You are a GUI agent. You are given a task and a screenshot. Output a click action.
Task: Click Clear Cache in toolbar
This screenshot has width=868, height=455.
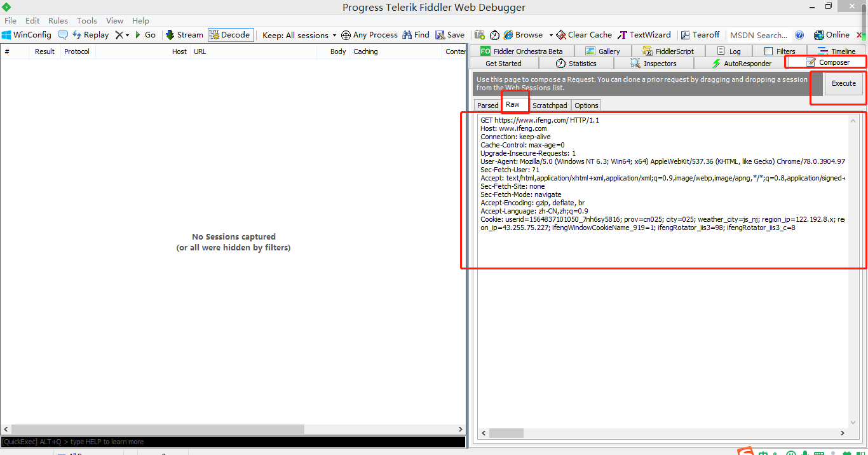[584, 35]
